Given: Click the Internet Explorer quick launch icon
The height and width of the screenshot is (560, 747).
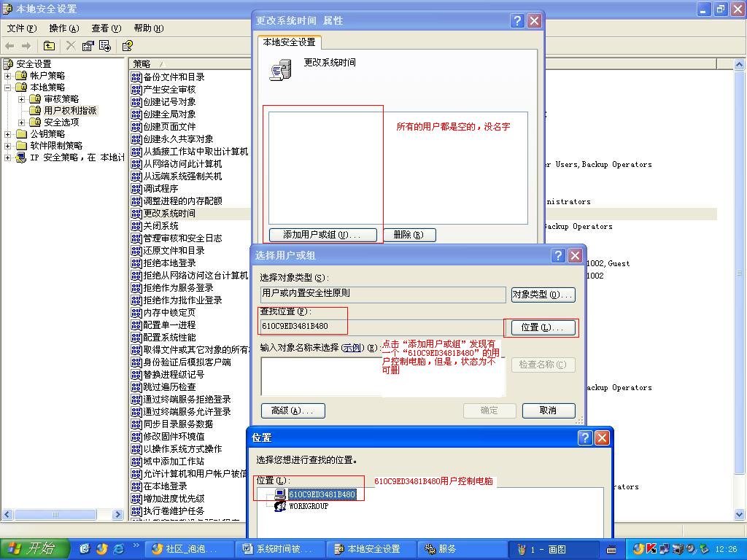Looking at the screenshot, I should 119,549.
